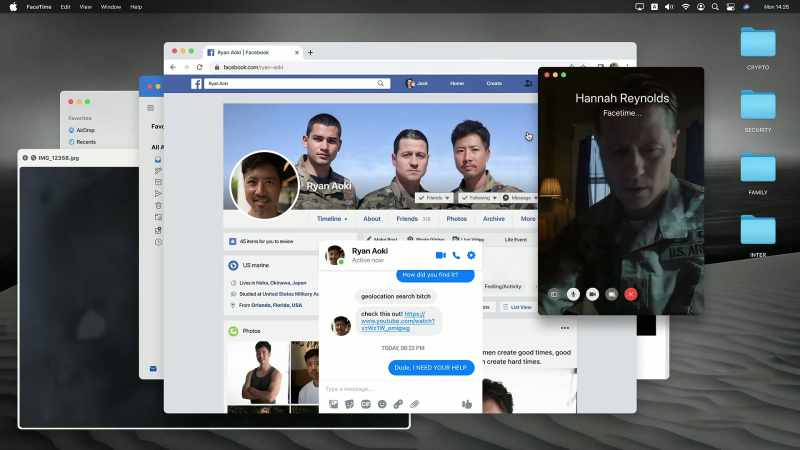Open the Edit menu
This screenshot has height=450, width=800.
tap(65, 7)
